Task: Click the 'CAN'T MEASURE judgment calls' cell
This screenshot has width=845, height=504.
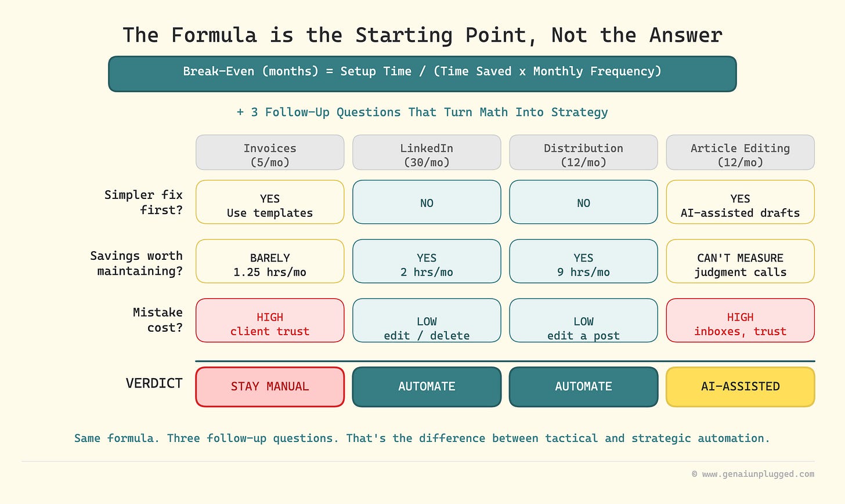Action: (x=740, y=261)
